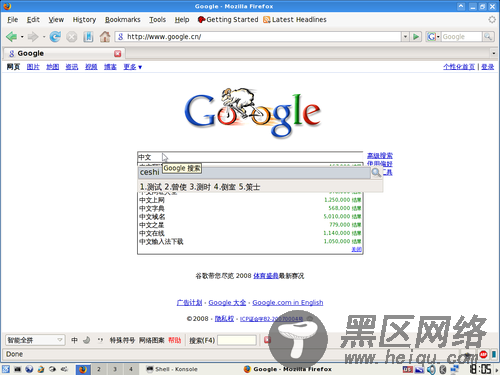Open the View menu
Viewport: 500px width, 375px height.
click(56, 20)
